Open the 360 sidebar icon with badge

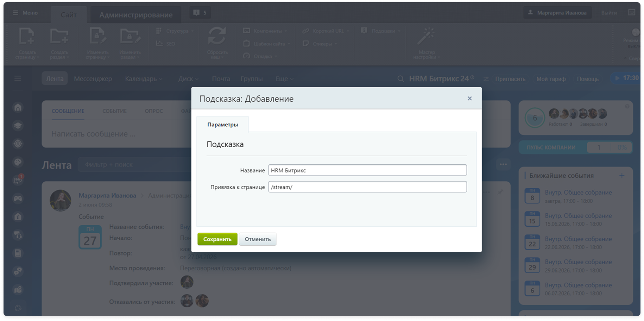pos(18,180)
